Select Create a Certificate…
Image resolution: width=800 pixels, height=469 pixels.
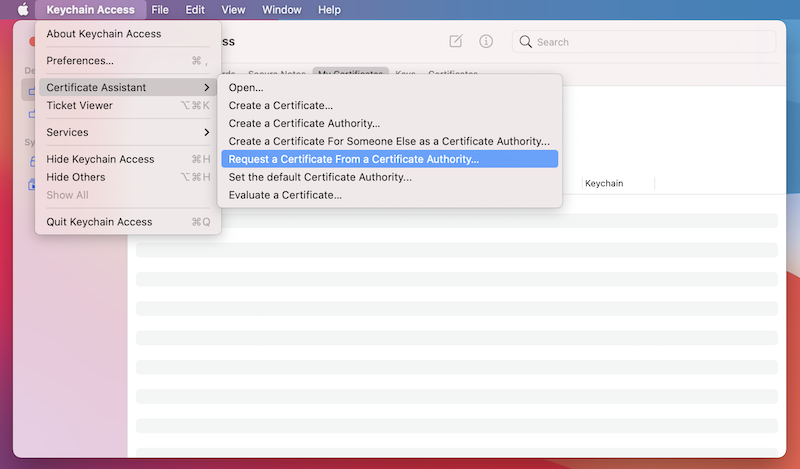coord(390,105)
